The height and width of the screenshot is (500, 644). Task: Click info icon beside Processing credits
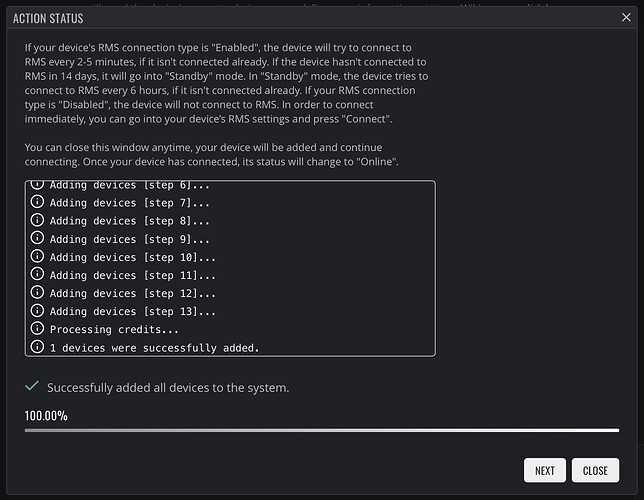(37, 328)
